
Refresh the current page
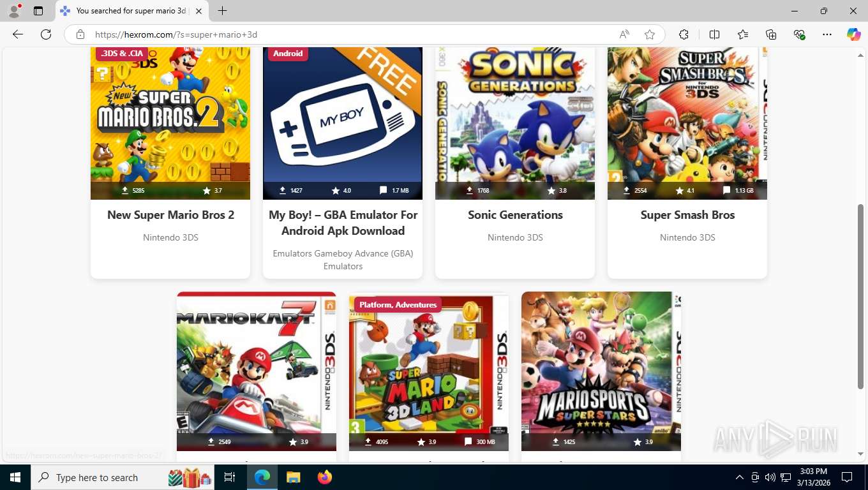(x=46, y=34)
